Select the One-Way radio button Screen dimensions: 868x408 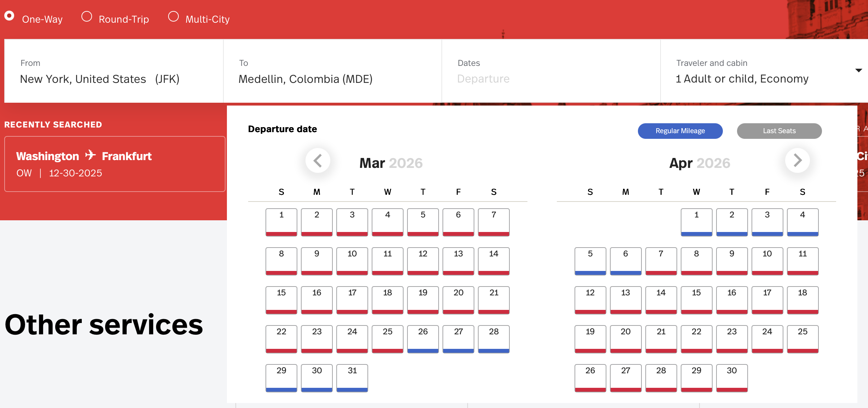[10, 16]
